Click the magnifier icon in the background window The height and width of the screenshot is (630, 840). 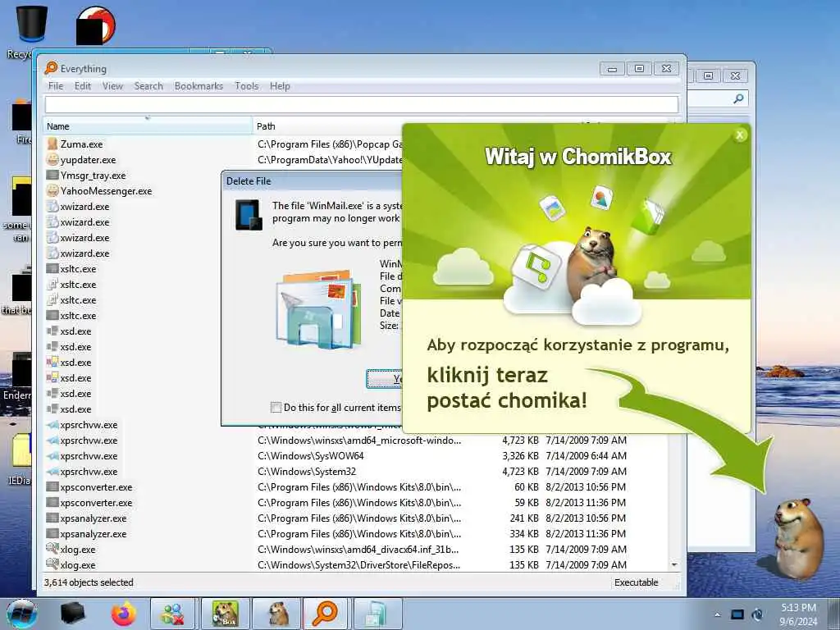(x=738, y=98)
